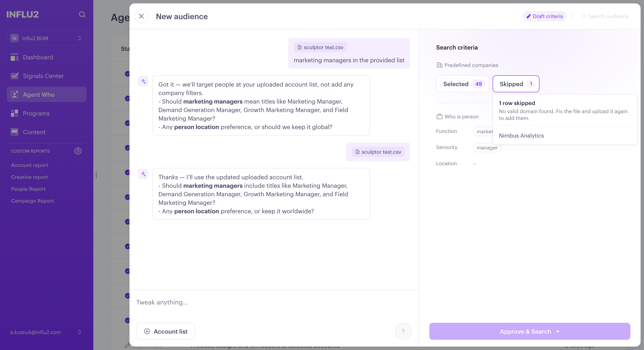Image resolution: width=644 pixels, height=350 pixels.
Task: Go to the Search audience step
Action: coord(605,16)
